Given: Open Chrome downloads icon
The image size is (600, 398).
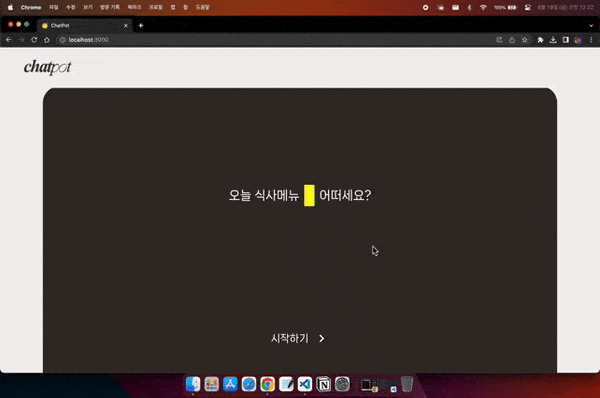Looking at the screenshot, I should [553, 40].
